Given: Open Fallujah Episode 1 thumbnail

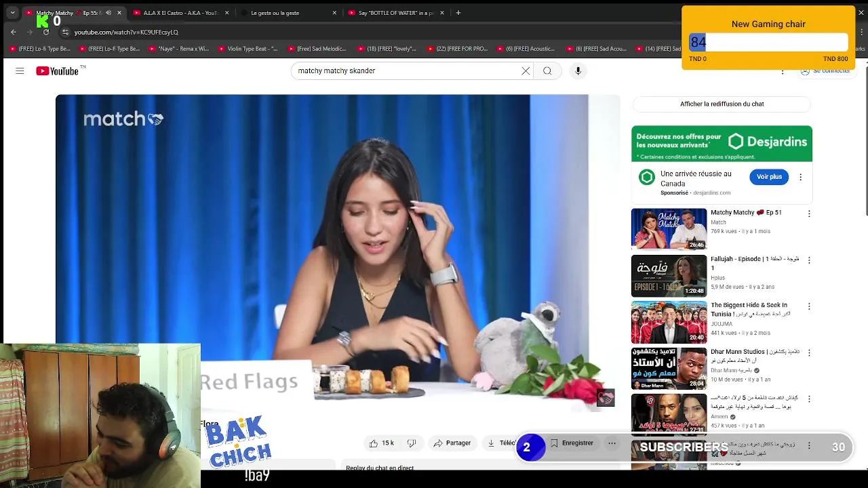Looking at the screenshot, I should [669, 276].
